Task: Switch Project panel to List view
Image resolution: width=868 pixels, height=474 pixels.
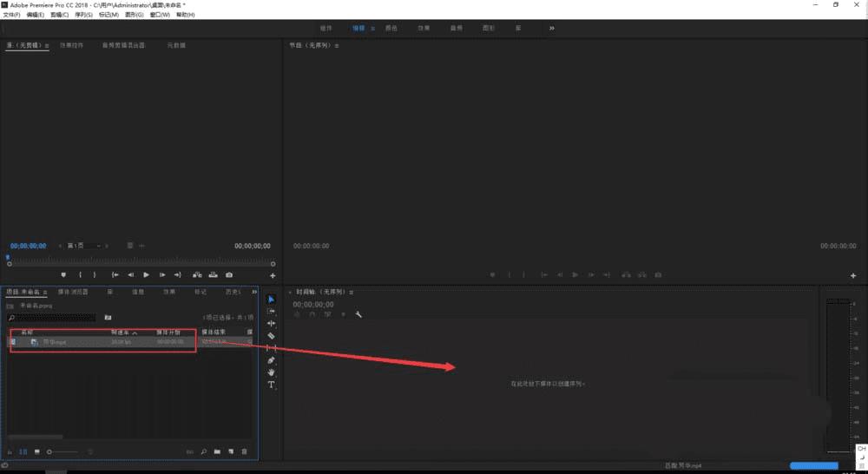Action: click(x=23, y=451)
